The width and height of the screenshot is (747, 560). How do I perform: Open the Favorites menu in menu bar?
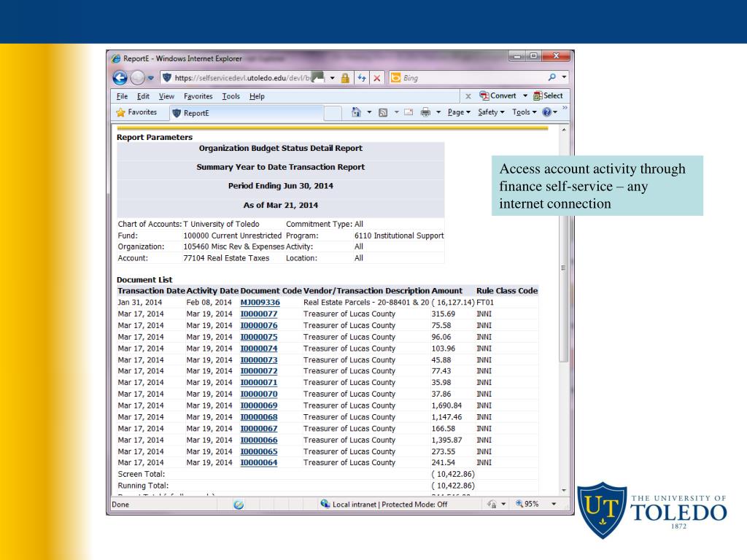pyautogui.click(x=198, y=96)
